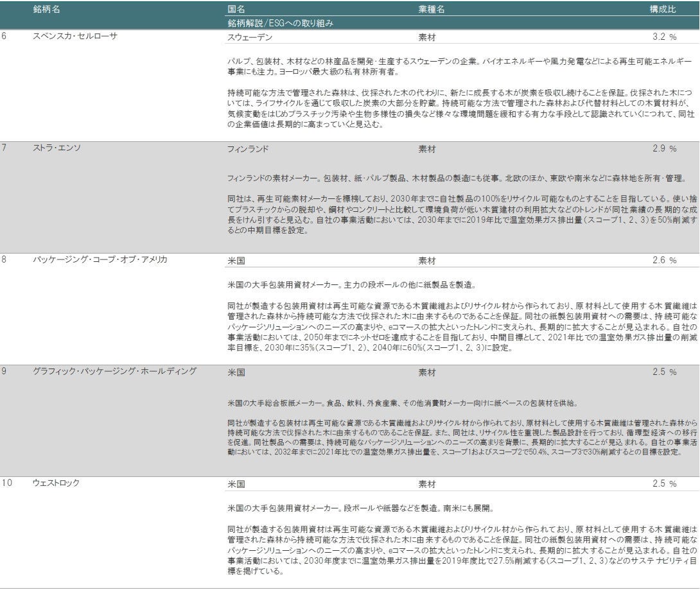Click the 銘柄名 column header
Image resolution: width=700 pixels, height=590 pixels.
click(x=47, y=10)
